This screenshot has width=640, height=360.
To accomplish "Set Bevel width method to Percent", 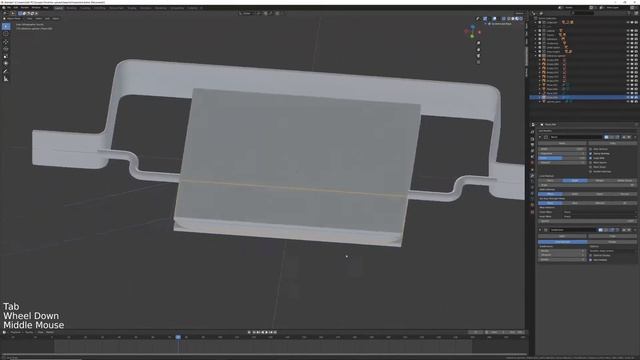I will coord(624,194).
